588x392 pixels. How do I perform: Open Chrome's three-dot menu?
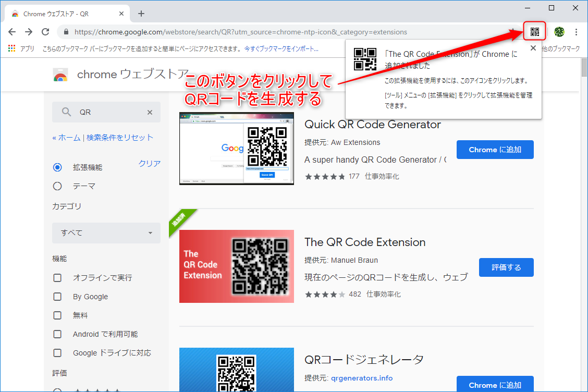(577, 32)
